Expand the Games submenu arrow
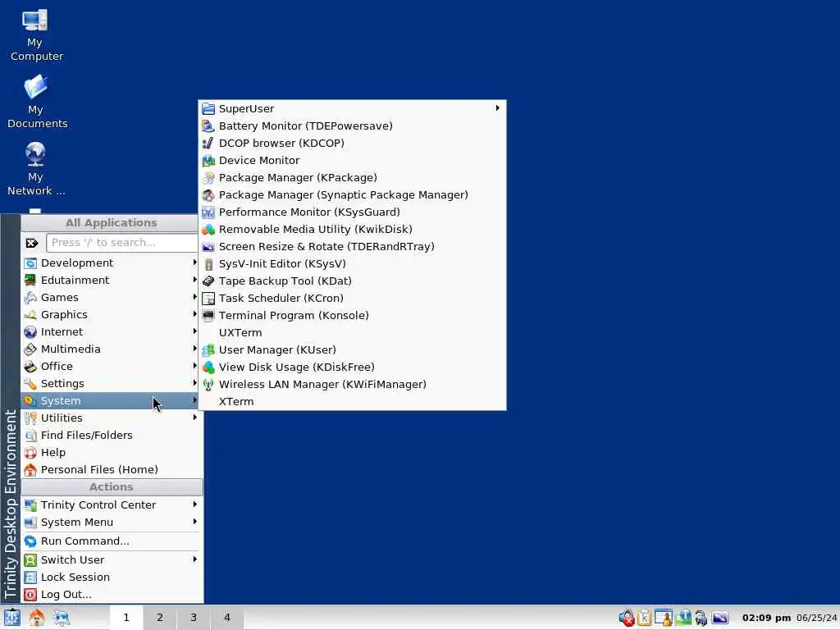This screenshot has height=630, width=840. point(194,297)
